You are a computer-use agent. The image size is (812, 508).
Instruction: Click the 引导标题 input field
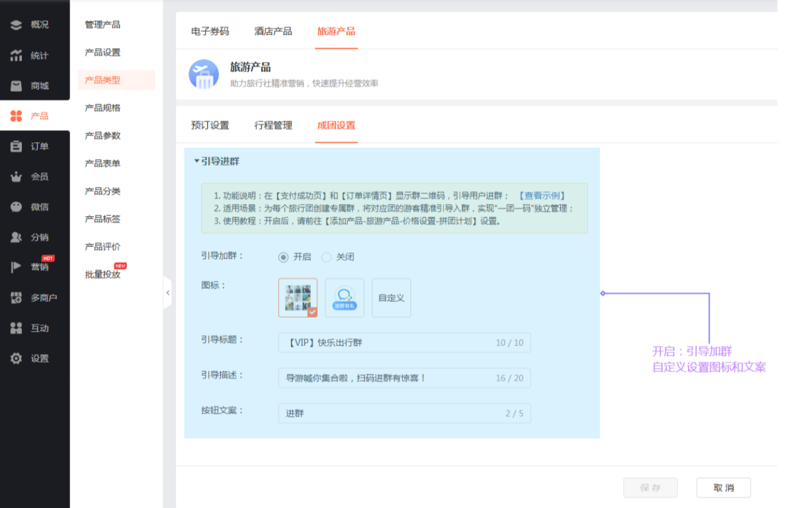pos(387,343)
